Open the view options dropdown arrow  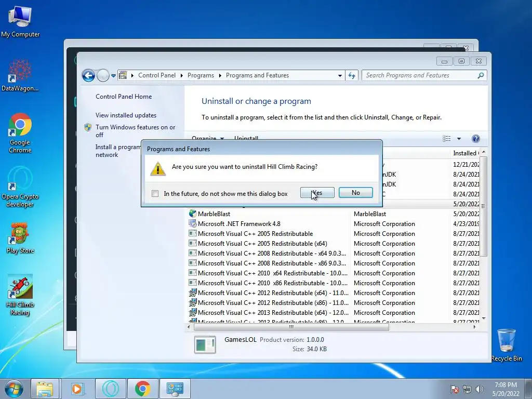pos(459,138)
